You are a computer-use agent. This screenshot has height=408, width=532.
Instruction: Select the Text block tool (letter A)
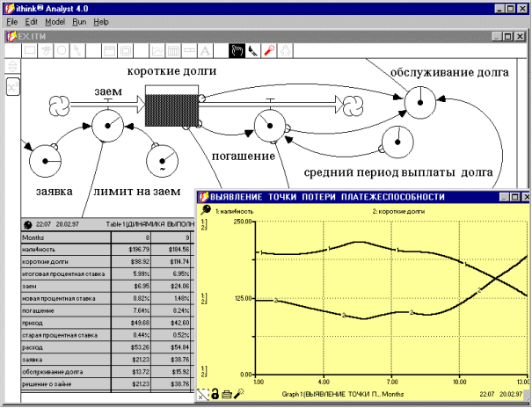tap(205, 51)
